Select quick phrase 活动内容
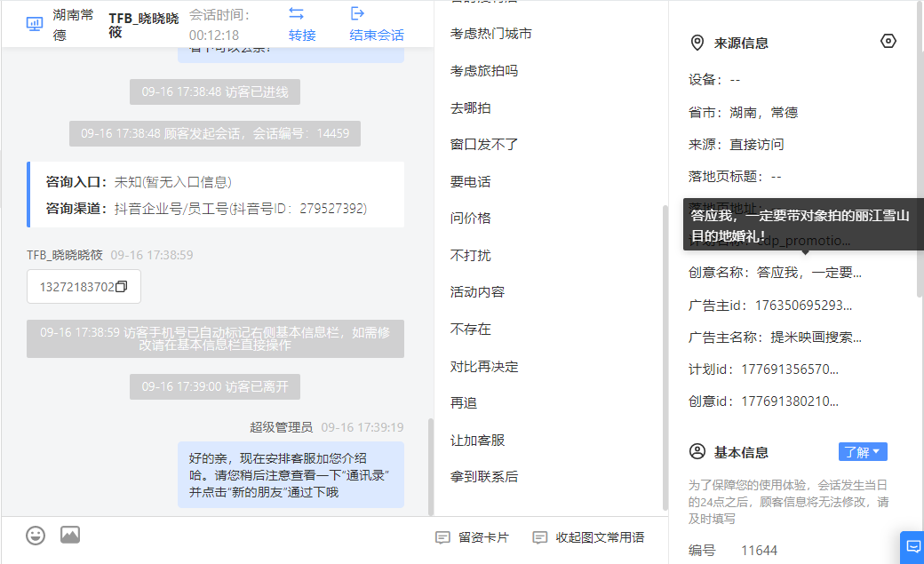Image resolution: width=924 pixels, height=564 pixels. click(477, 292)
